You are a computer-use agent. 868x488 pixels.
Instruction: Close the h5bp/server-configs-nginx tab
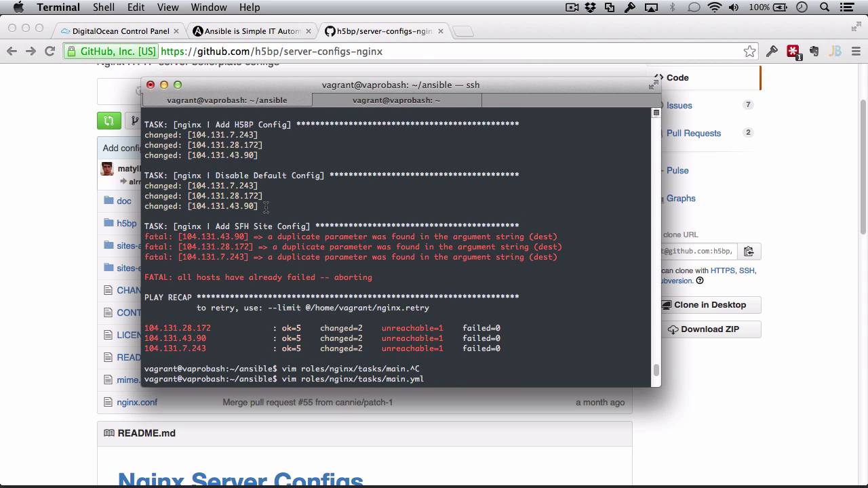(441, 31)
